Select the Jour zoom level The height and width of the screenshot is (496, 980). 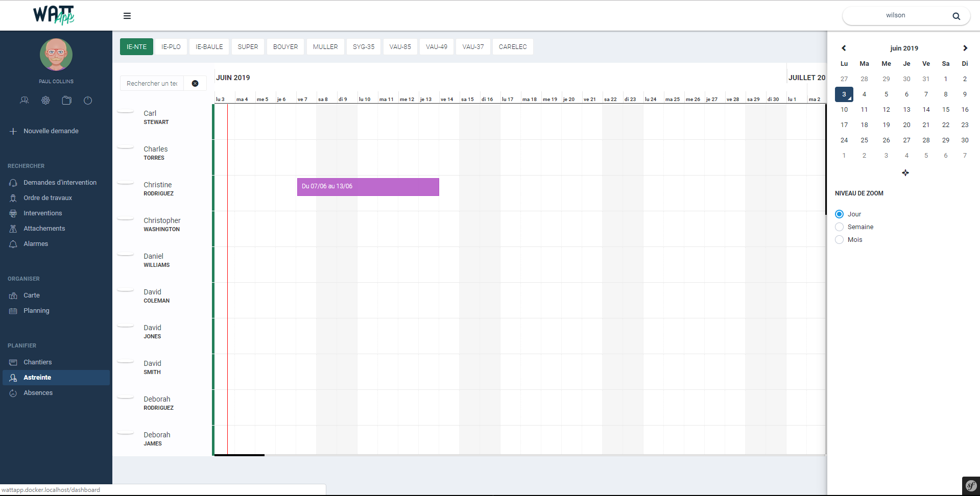click(x=839, y=214)
